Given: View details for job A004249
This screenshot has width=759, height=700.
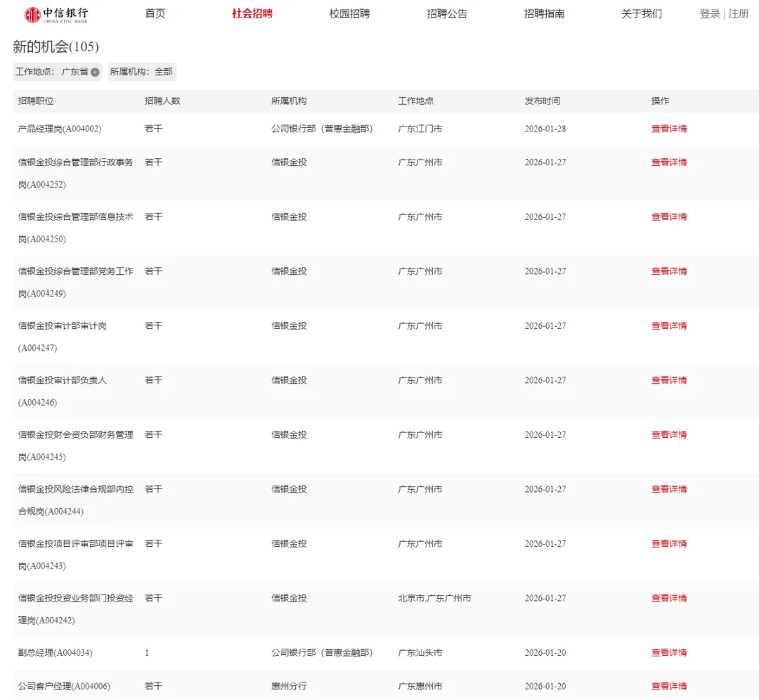Looking at the screenshot, I should pyautogui.click(x=669, y=271).
